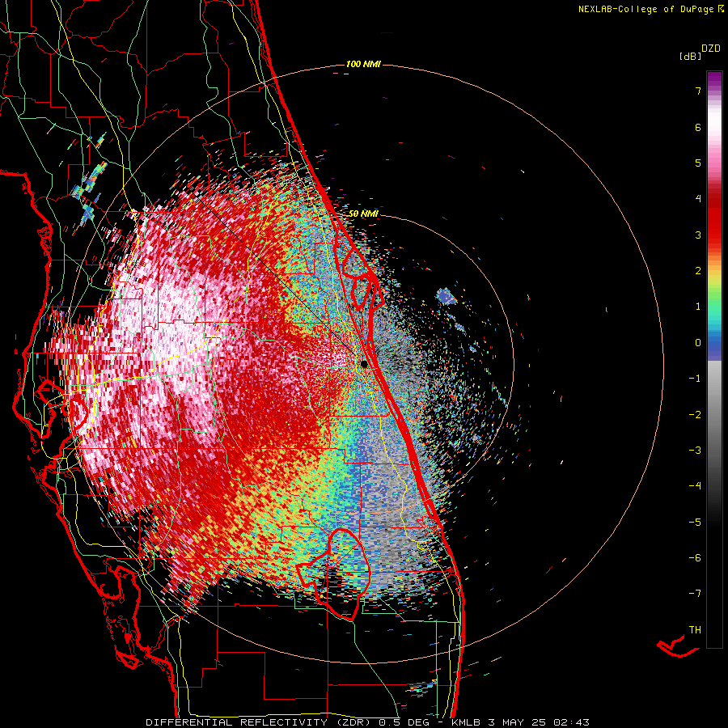The image size is (728, 728).
Task: Click the 0.5 DEG elevation label
Action: click(x=404, y=722)
